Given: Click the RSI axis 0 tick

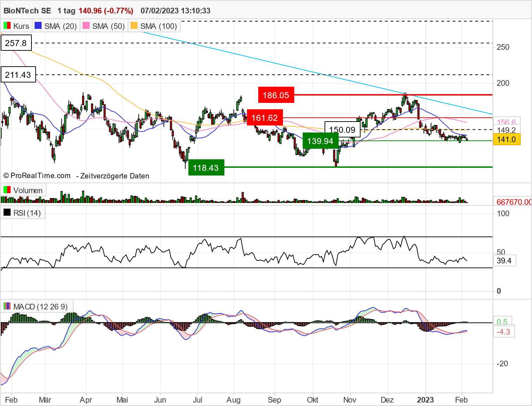Looking at the screenshot, I should (x=499, y=291).
